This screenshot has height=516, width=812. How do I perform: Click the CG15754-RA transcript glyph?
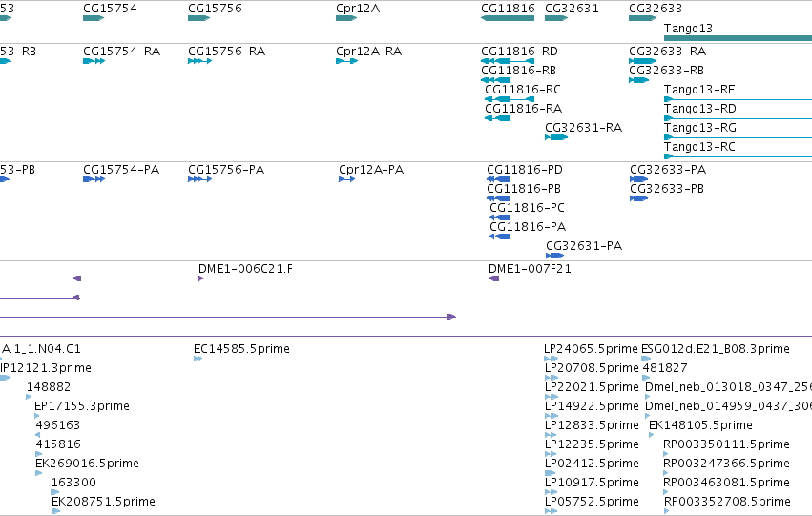[94, 61]
